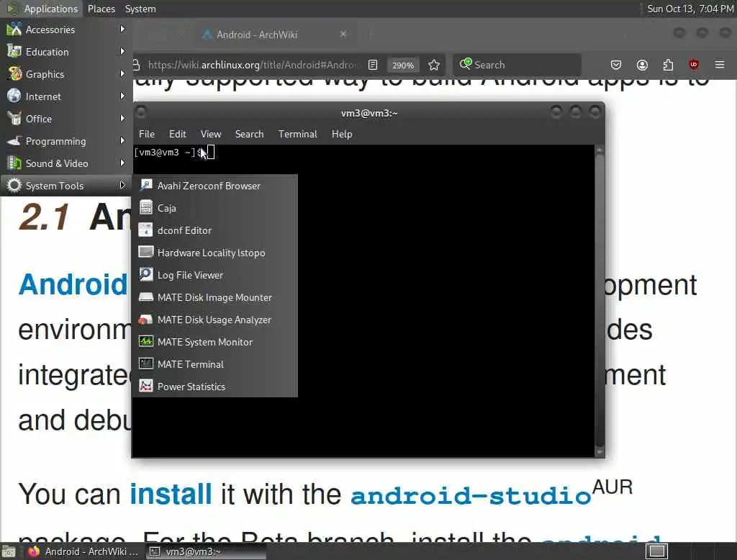Open the terminal Edit menu

[177, 134]
